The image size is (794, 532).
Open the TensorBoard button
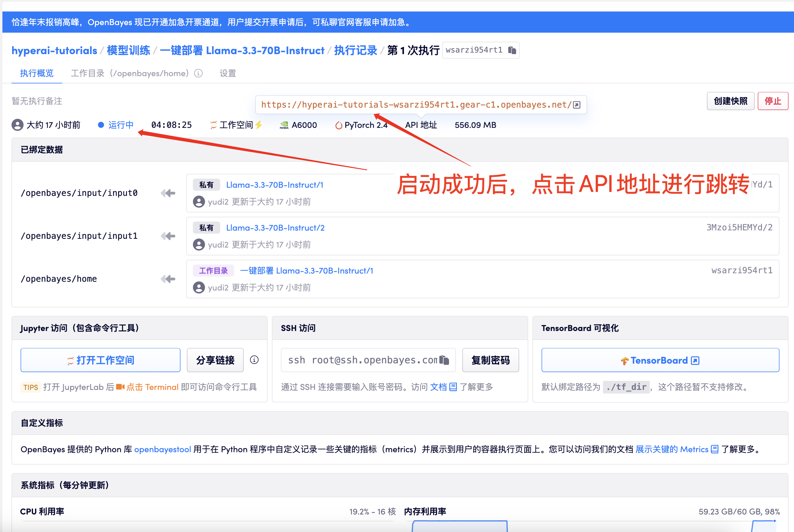[660, 360]
